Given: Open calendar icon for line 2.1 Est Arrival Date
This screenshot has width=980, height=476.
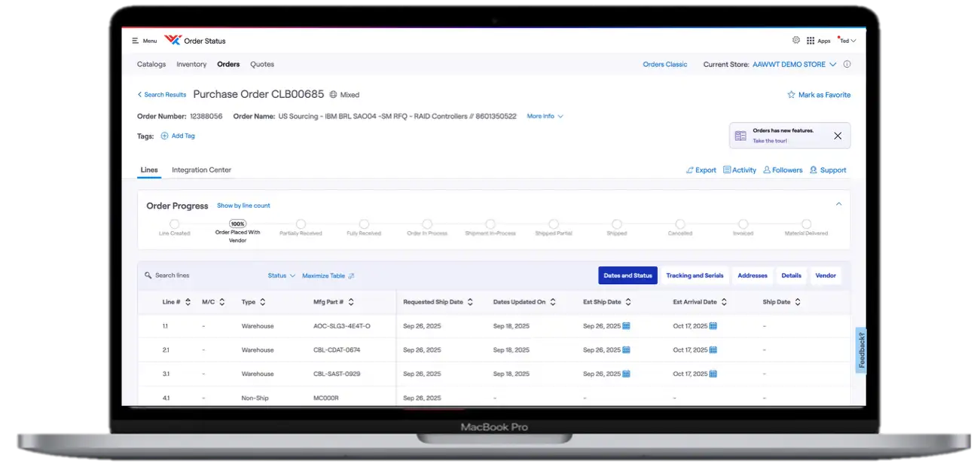Looking at the screenshot, I should pos(713,350).
